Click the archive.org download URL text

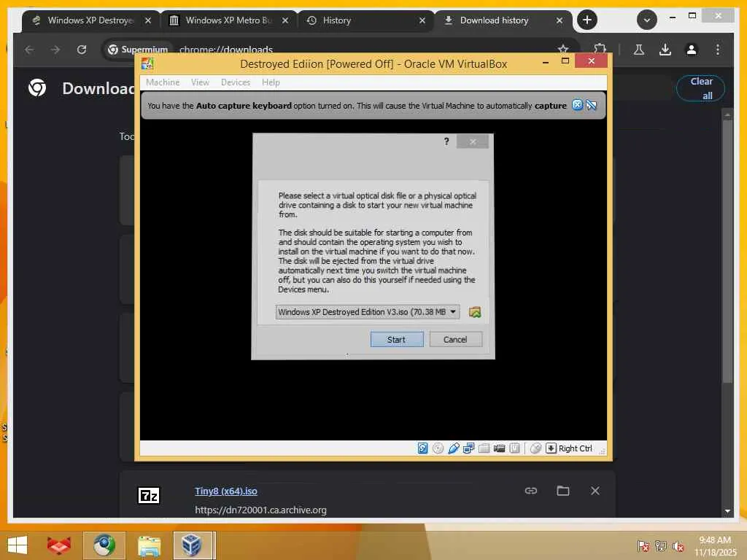[260, 510]
